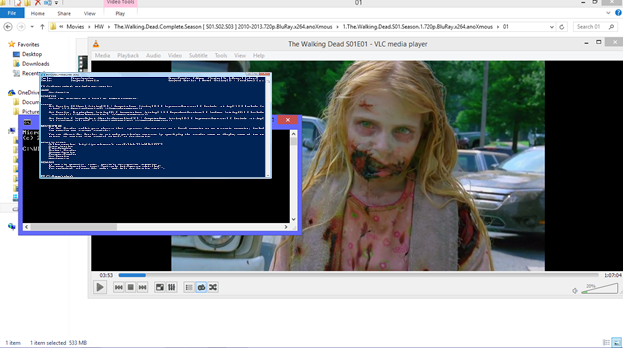
Task: Click the command prompt title icon
Action: pos(27,122)
